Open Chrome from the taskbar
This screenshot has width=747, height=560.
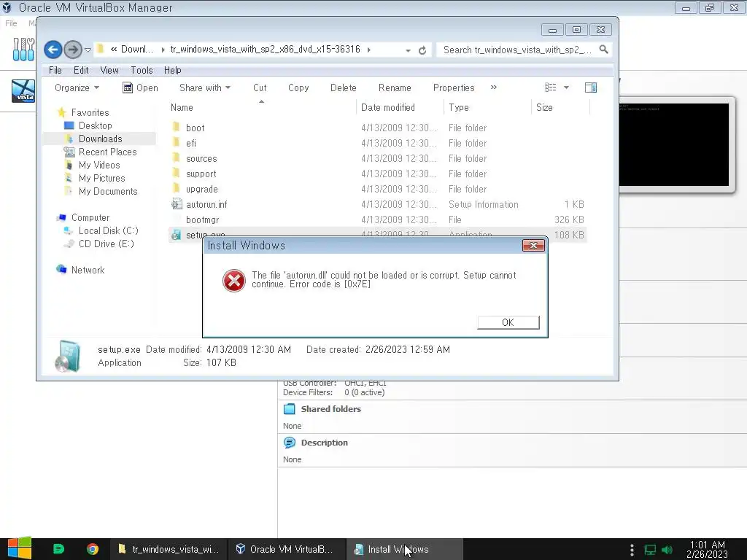pyautogui.click(x=93, y=549)
